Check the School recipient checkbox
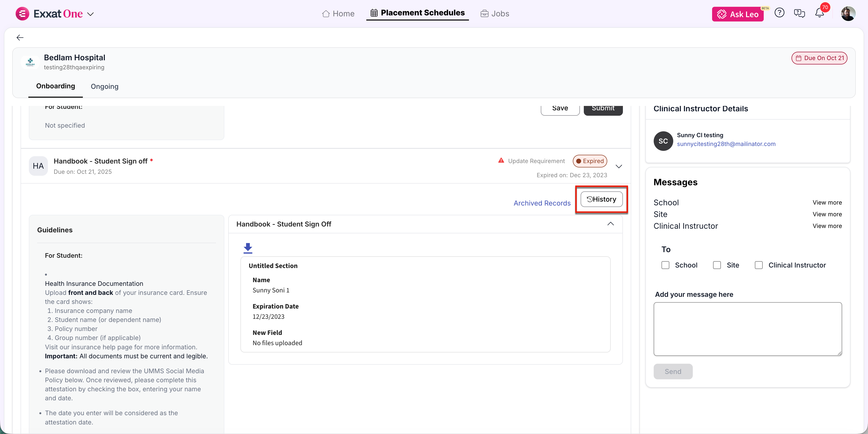The height and width of the screenshot is (434, 868). [665, 265]
